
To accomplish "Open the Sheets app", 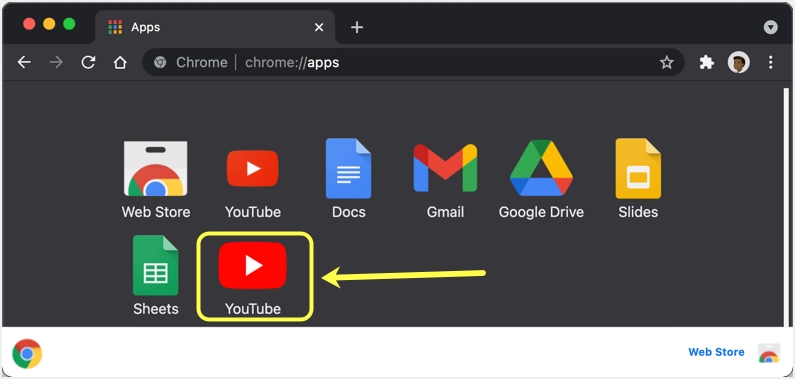I will pyautogui.click(x=156, y=265).
